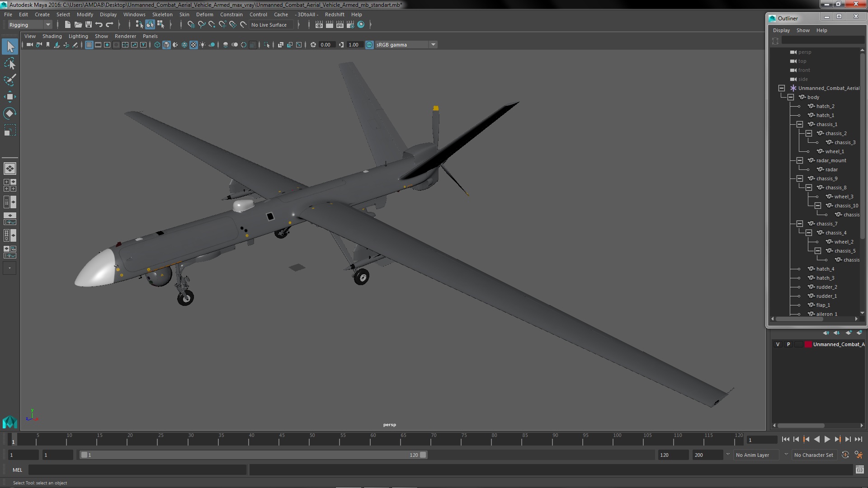
Task: Open the File menu
Action: tap(8, 14)
